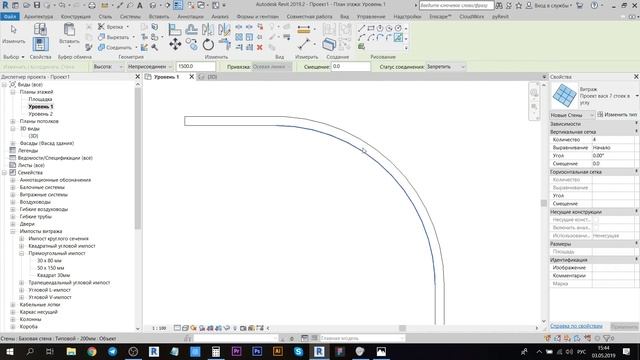640x360 pixels.
Task: Open the Высота dropdown
Action: click(108, 67)
